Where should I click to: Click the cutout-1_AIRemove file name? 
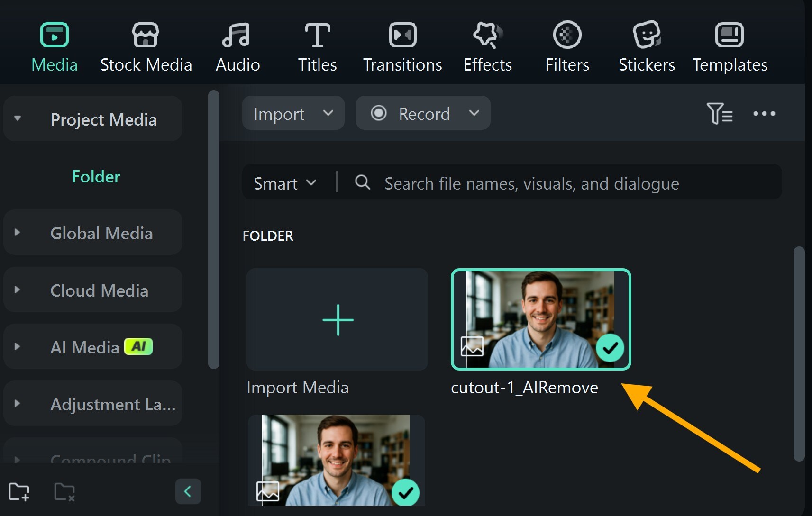coord(524,388)
